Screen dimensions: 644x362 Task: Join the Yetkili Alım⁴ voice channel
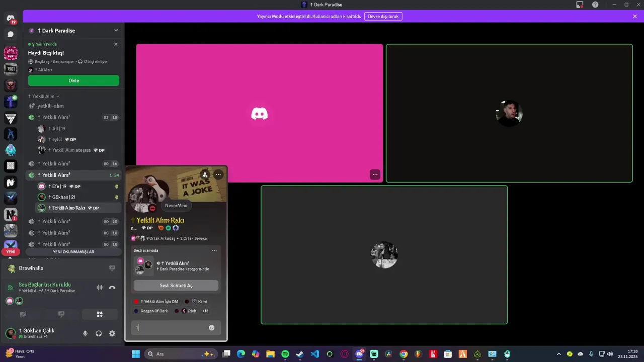[73, 222]
